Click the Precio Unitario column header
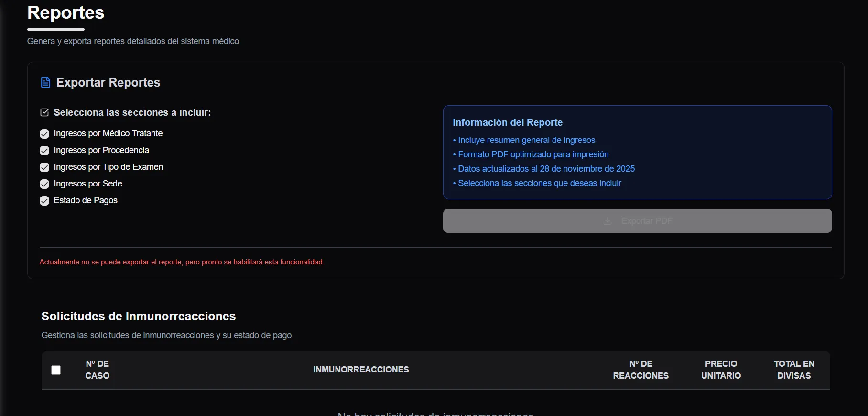This screenshot has height=416, width=868. pyautogui.click(x=721, y=370)
